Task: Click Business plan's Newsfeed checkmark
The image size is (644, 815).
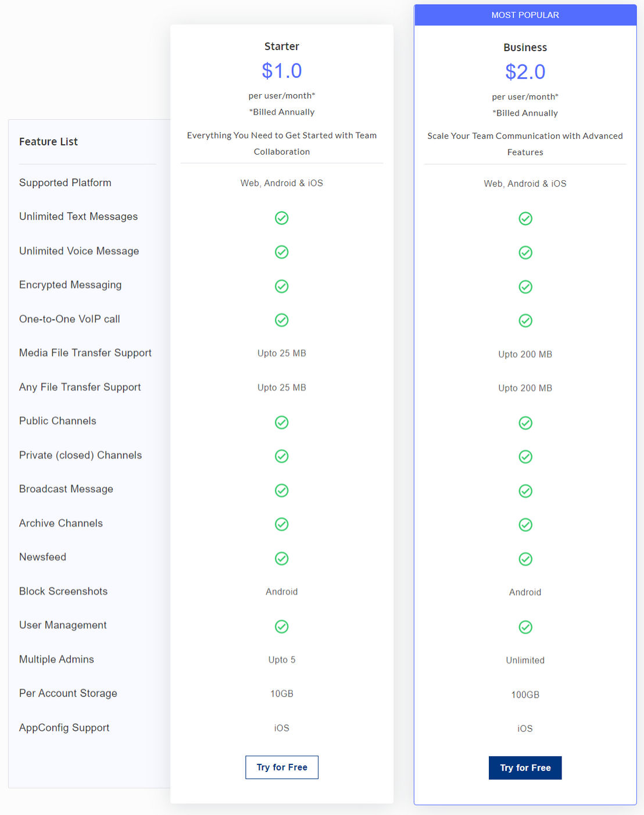Action: click(525, 559)
